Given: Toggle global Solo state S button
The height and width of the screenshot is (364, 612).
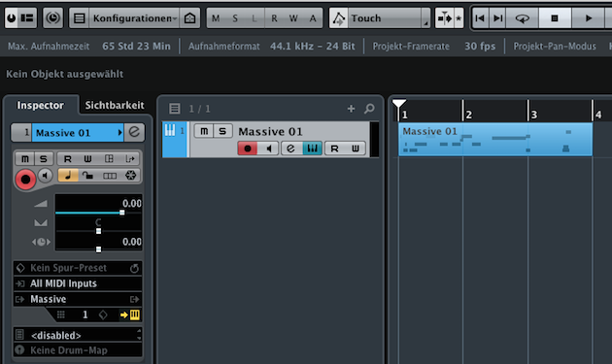Looking at the screenshot, I should tap(235, 17).
